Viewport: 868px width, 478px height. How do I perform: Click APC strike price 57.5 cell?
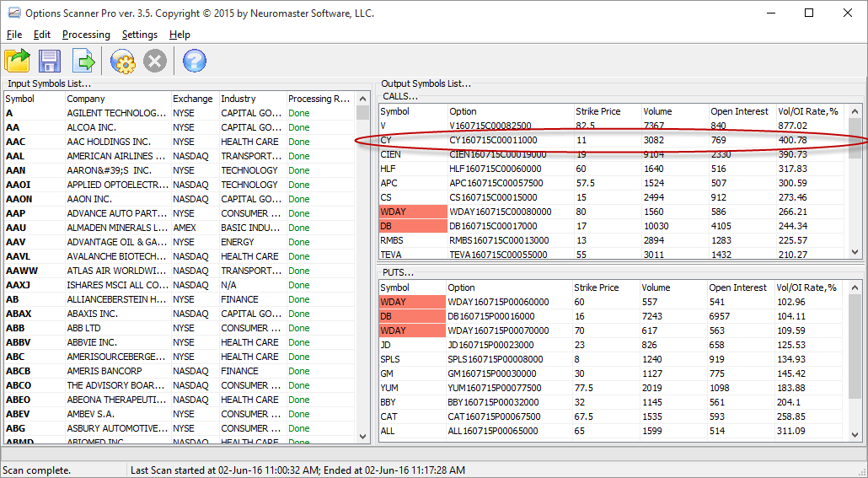click(x=608, y=183)
